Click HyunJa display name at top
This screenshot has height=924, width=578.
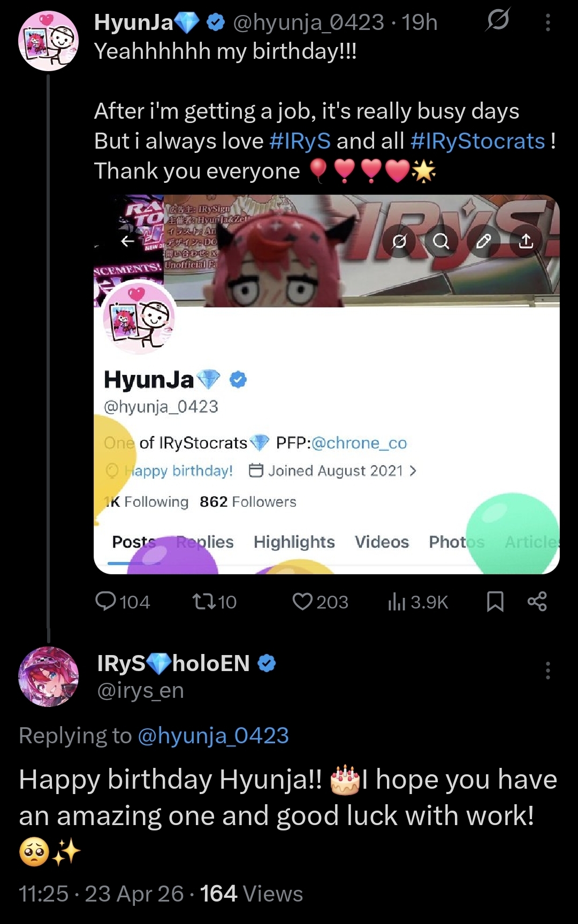tap(134, 22)
